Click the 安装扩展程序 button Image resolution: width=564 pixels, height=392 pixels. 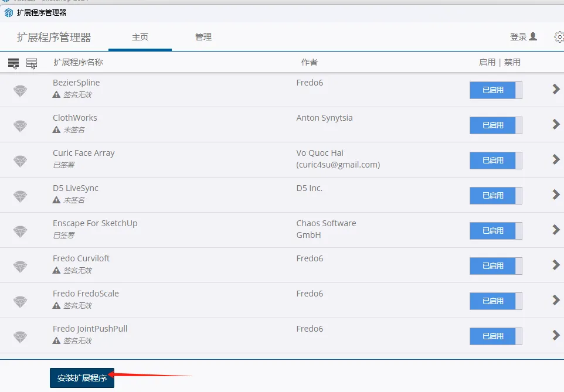tap(82, 378)
